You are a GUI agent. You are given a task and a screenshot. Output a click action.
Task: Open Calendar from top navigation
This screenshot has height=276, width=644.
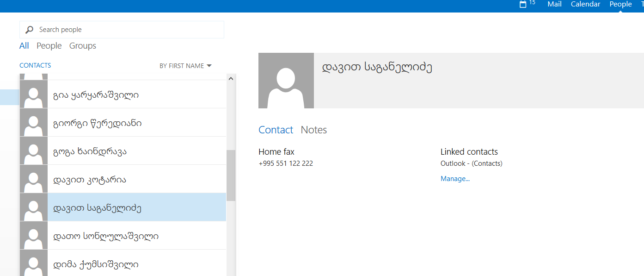[x=585, y=4]
